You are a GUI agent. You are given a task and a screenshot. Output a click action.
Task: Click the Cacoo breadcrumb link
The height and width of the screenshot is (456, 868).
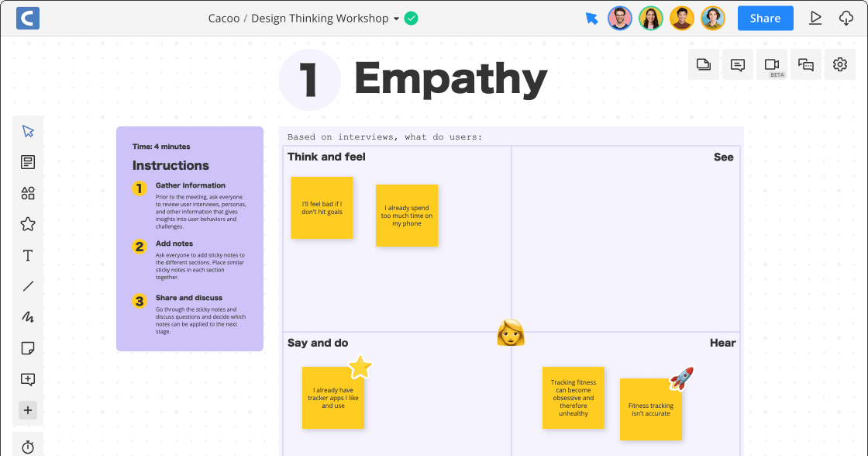pyautogui.click(x=224, y=17)
